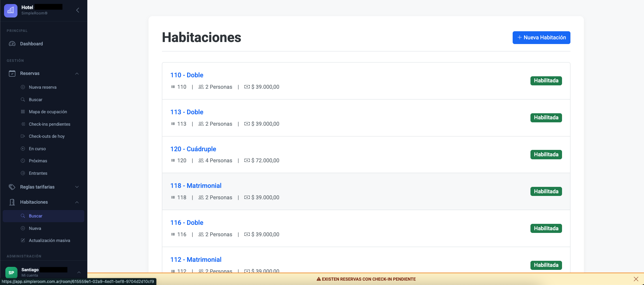Open the Próximas reservations list
The image size is (644, 285).
pos(38,161)
